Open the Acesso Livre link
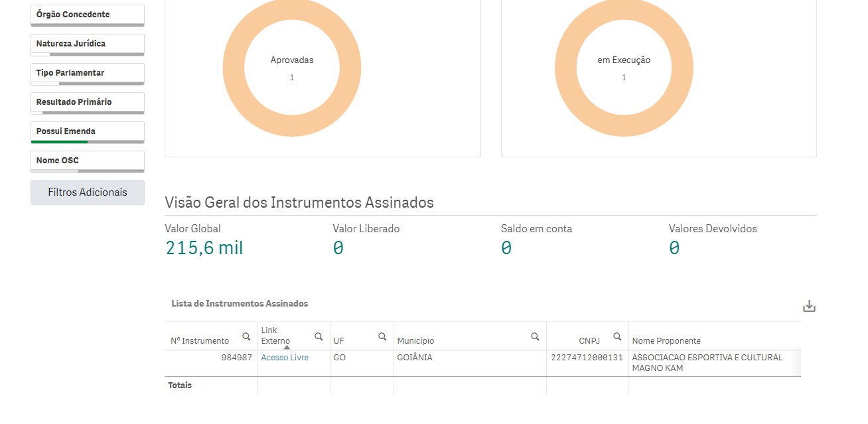The width and height of the screenshot is (868, 424). (x=285, y=358)
